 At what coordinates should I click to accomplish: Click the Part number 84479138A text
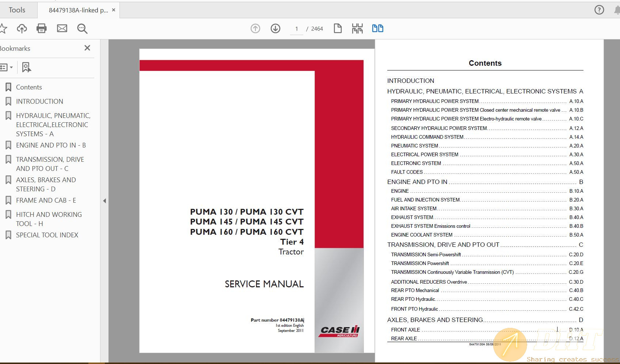pos(277,320)
